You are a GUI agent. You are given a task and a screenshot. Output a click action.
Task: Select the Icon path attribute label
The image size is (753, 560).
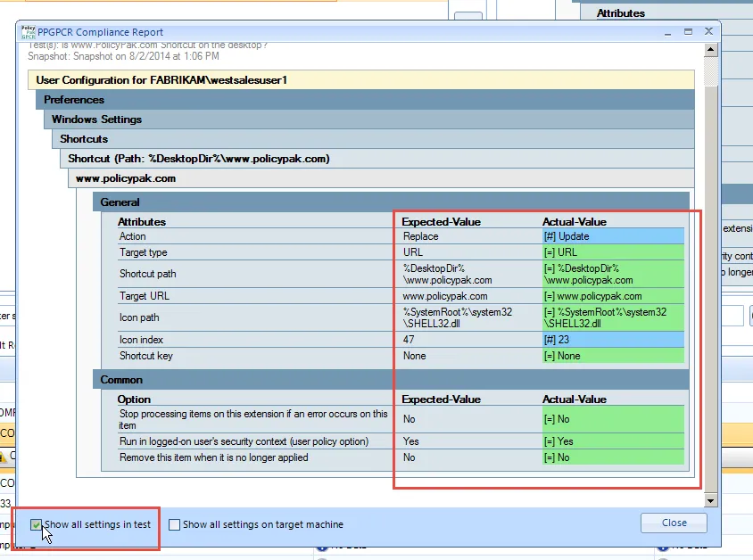pyautogui.click(x=139, y=317)
